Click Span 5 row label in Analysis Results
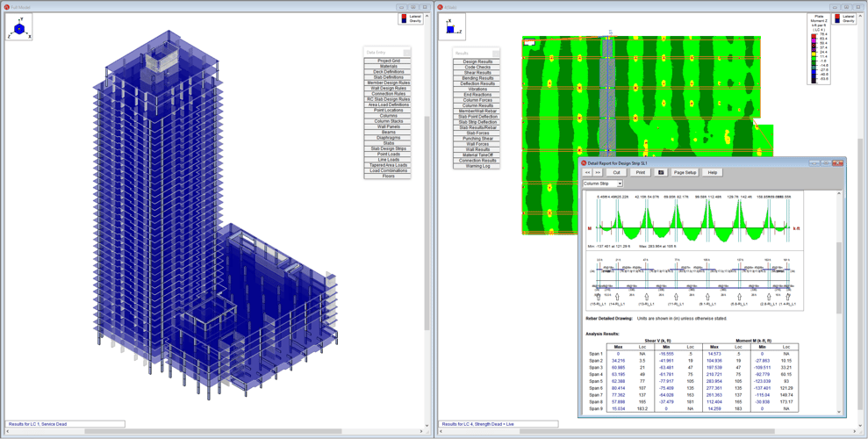868x439 pixels. pyautogui.click(x=596, y=381)
